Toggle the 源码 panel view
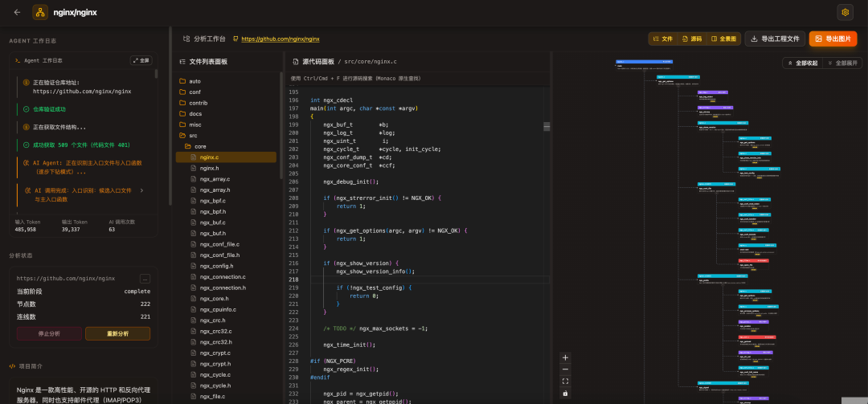868x404 pixels. [x=691, y=39]
